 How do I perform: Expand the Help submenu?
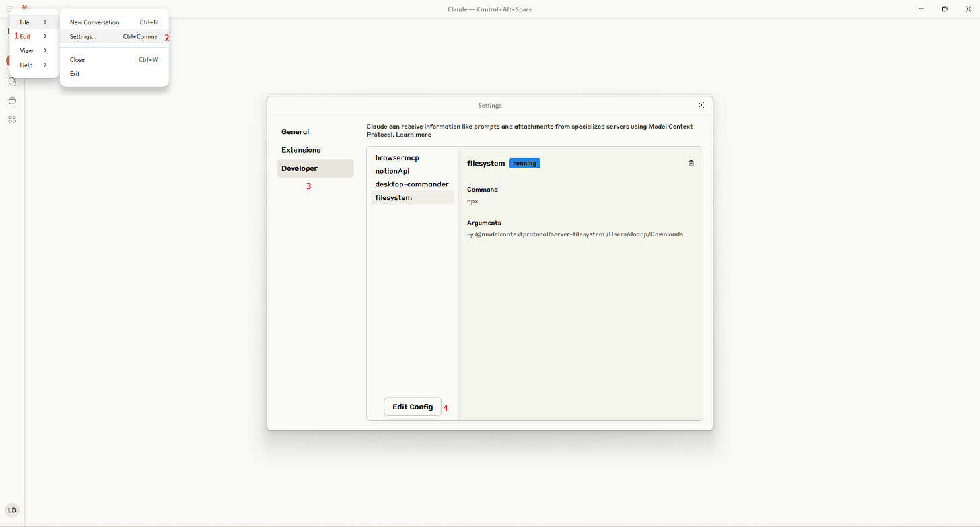click(34, 65)
